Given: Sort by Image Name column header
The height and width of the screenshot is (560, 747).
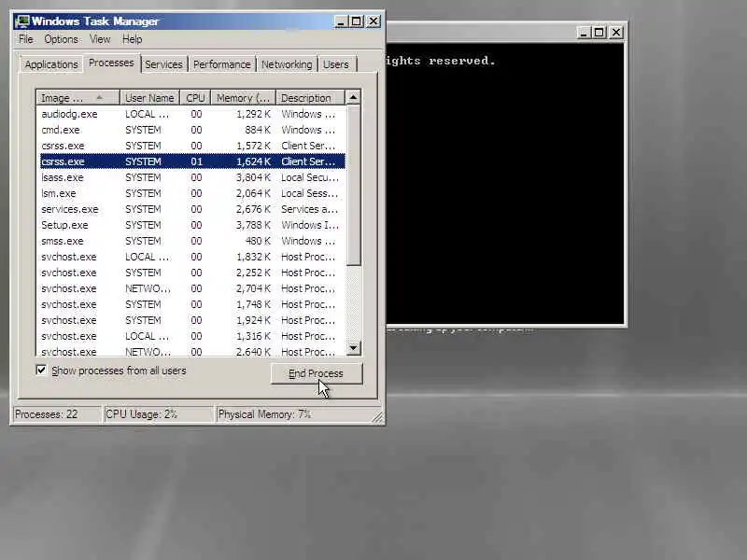Looking at the screenshot, I should click(78, 98).
